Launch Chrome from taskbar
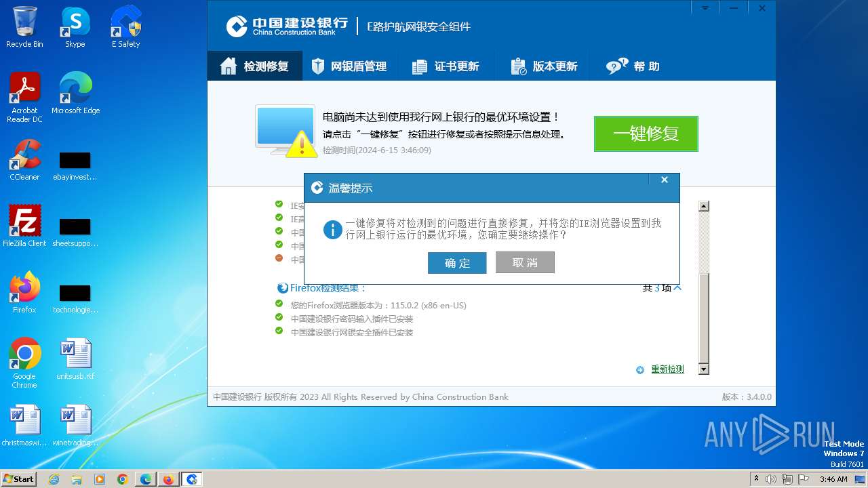This screenshot has width=868, height=488. (x=123, y=479)
